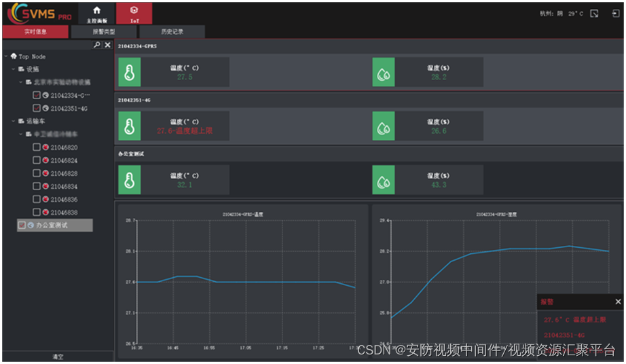Switch to the IoT module tab
This screenshot has width=626, height=364.
[134, 14]
